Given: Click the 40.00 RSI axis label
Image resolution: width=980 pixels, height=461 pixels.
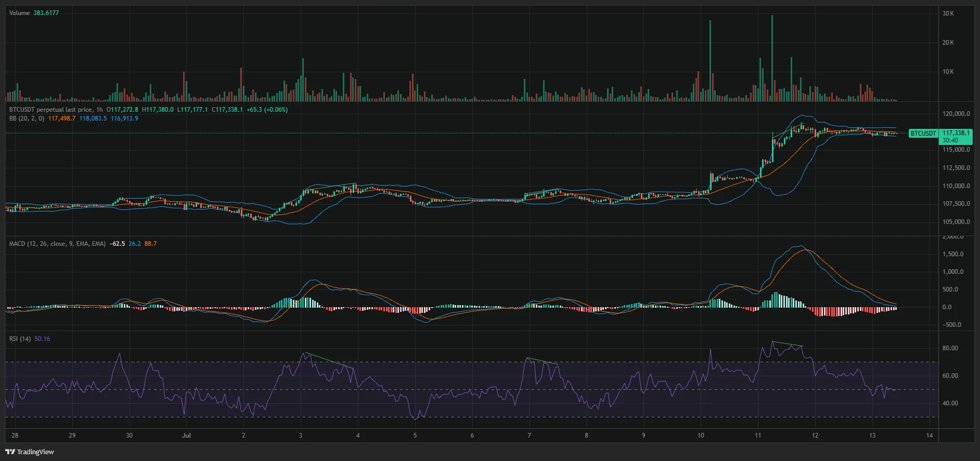Looking at the screenshot, I should coord(950,403).
